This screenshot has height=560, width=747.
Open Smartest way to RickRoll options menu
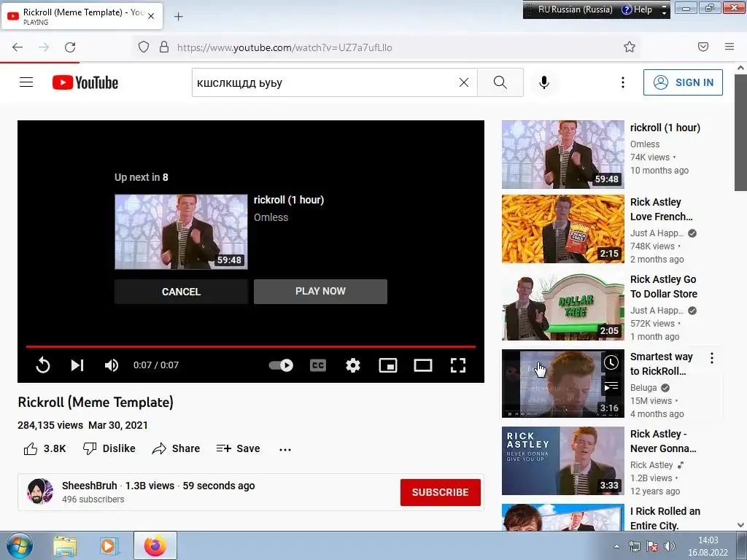[712, 358]
